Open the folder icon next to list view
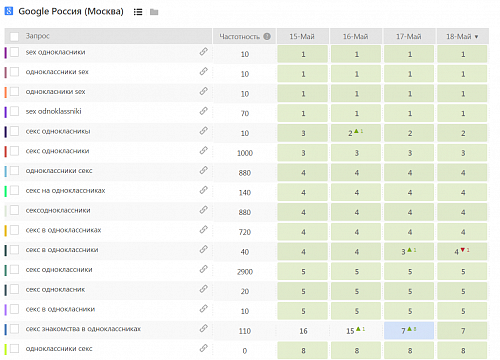 point(154,12)
